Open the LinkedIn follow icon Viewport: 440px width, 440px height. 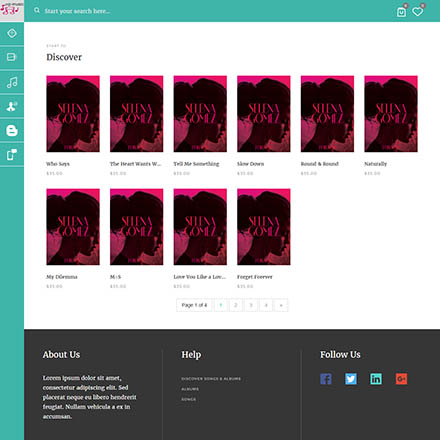point(376,379)
